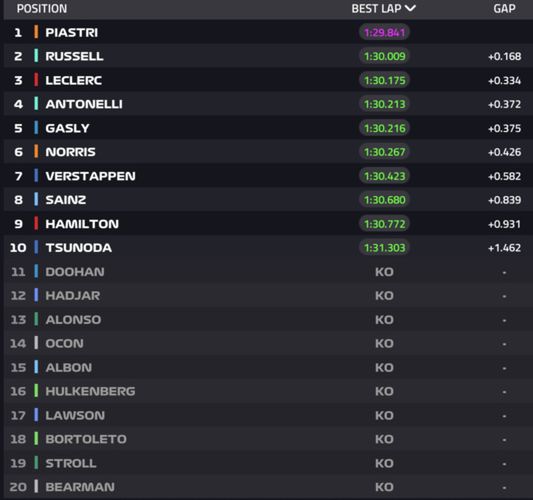Click Sainz's +0.839 gap value
533x500 pixels.
(504, 200)
